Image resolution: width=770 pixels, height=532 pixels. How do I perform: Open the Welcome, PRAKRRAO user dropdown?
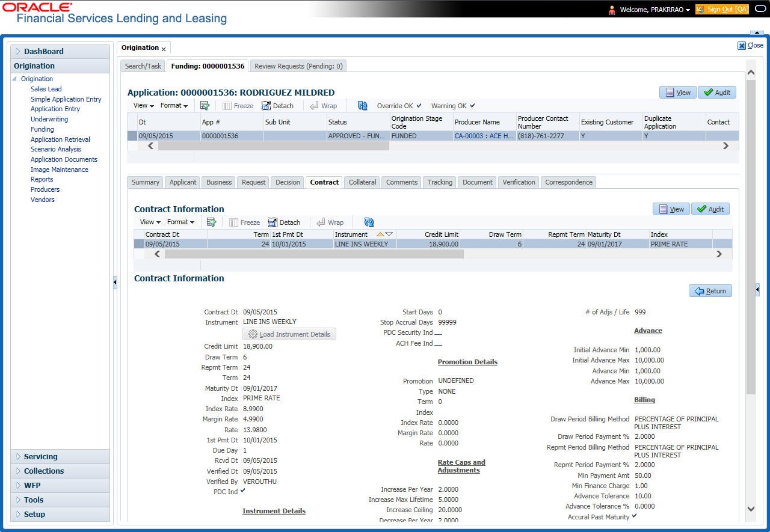point(654,10)
